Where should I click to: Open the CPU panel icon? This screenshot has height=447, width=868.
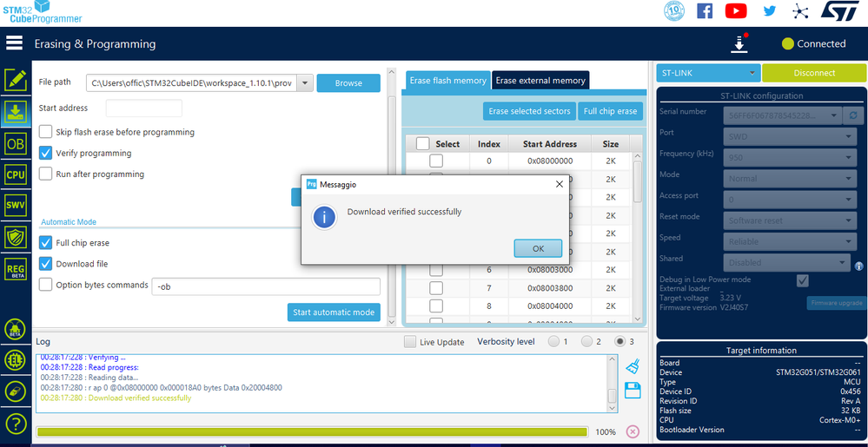click(16, 175)
